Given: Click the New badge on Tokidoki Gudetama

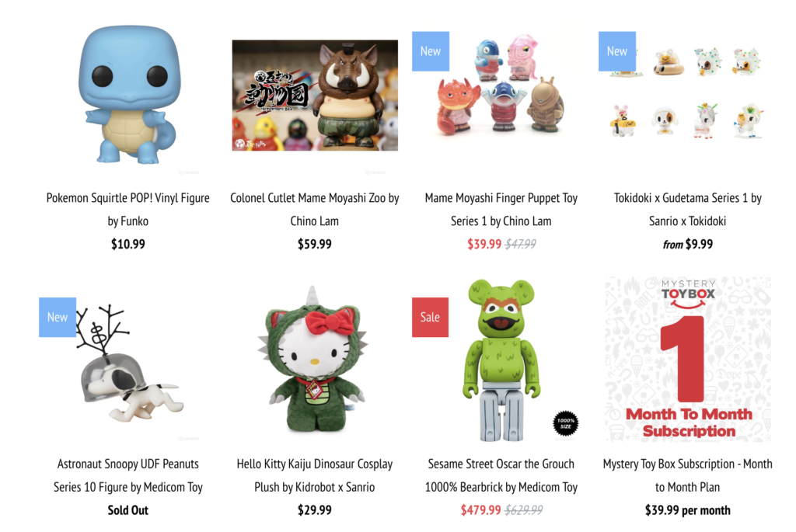Looking at the screenshot, I should [616, 51].
